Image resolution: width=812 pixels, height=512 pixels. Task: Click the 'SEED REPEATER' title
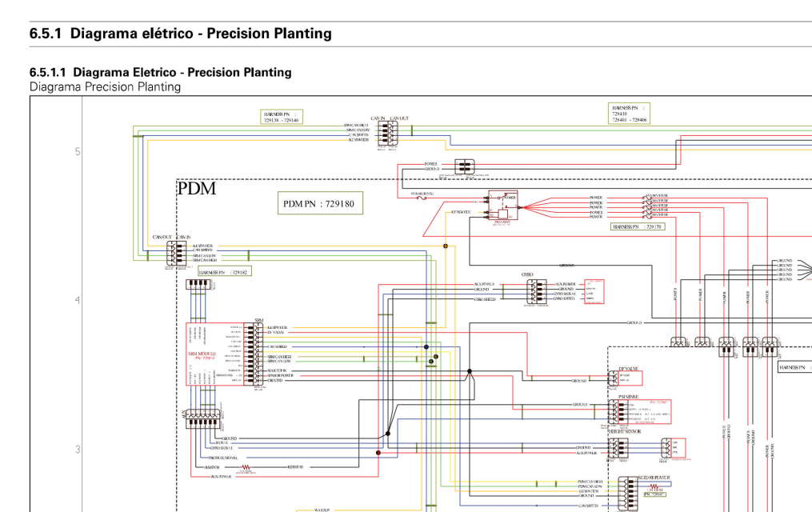pyautogui.click(x=654, y=478)
